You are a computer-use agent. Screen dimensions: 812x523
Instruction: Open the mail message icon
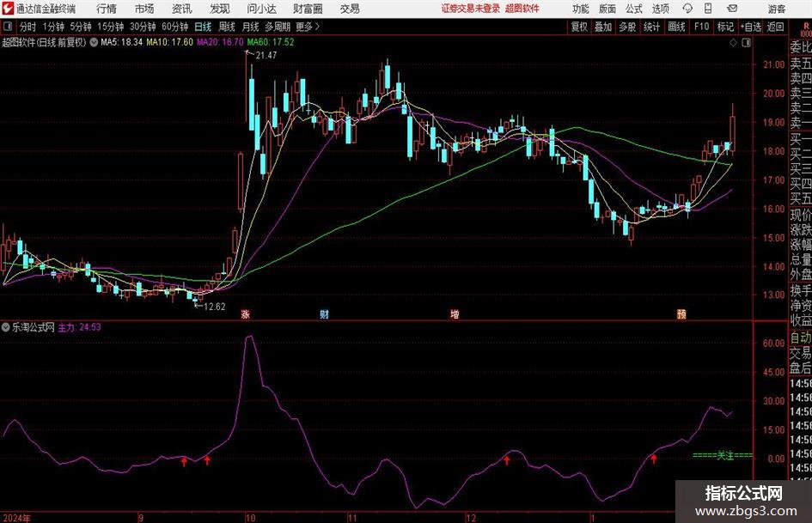pos(732,9)
